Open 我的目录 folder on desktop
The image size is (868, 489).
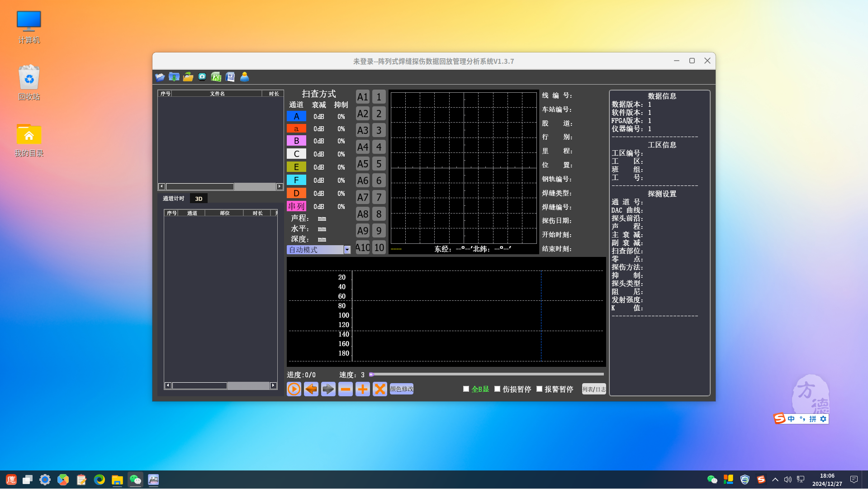pyautogui.click(x=29, y=140)
